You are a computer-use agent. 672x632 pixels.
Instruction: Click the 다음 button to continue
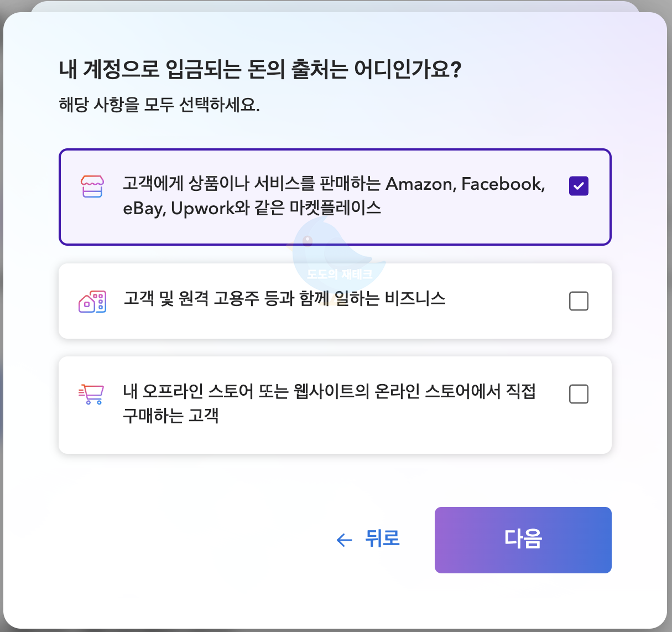pyautogui.click(x=522, y=540)
